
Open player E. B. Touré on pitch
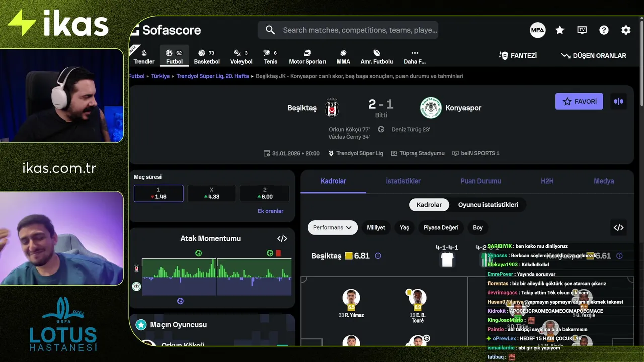[x=417, y=306]
